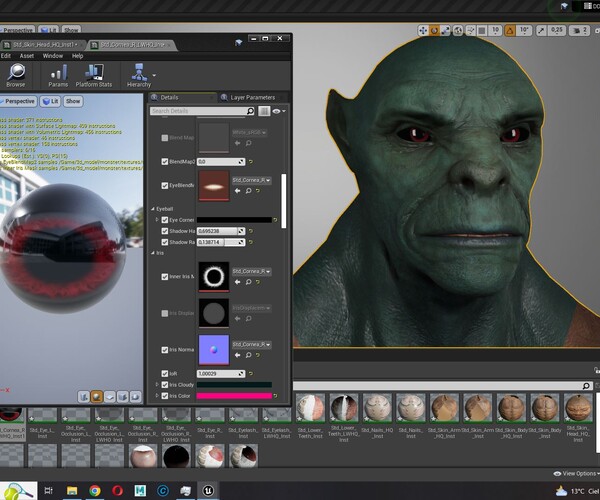
Task: Select the sphere preview mesh button
Action: coord(96,397)
